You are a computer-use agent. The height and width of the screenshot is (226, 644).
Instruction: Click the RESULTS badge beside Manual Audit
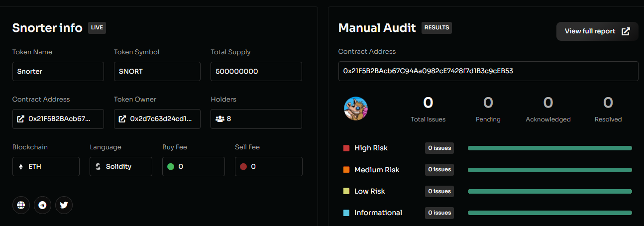tap(436, 28)
